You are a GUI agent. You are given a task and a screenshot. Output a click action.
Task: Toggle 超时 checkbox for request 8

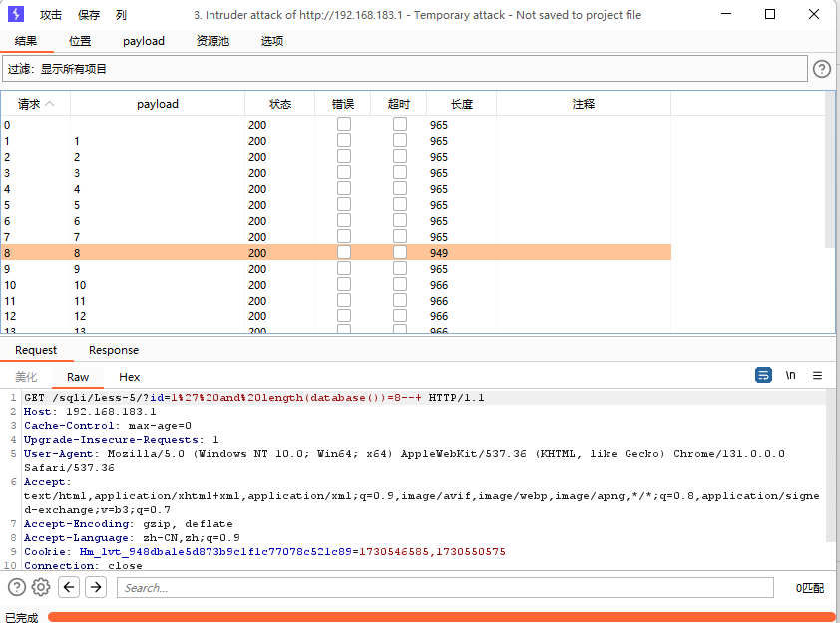tap(400, 252)
